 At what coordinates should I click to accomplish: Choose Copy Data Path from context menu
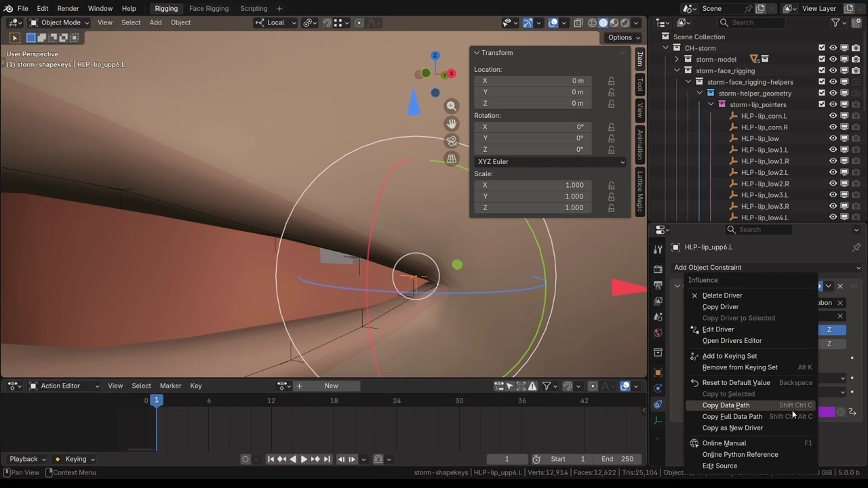pyautogui.click(x=726, y=405)
